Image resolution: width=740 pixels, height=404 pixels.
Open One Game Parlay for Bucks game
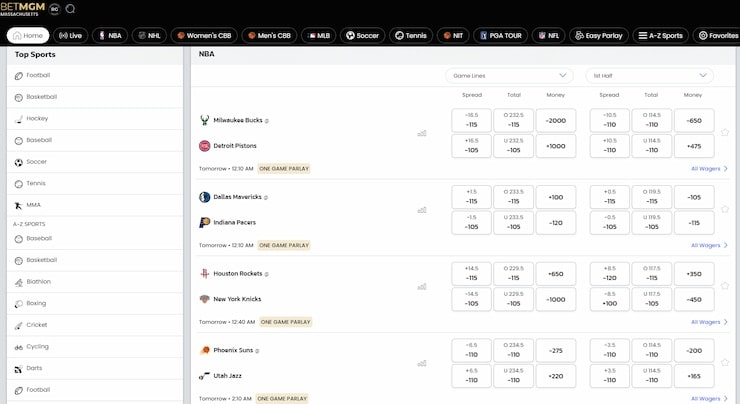[x=284, y=168]
